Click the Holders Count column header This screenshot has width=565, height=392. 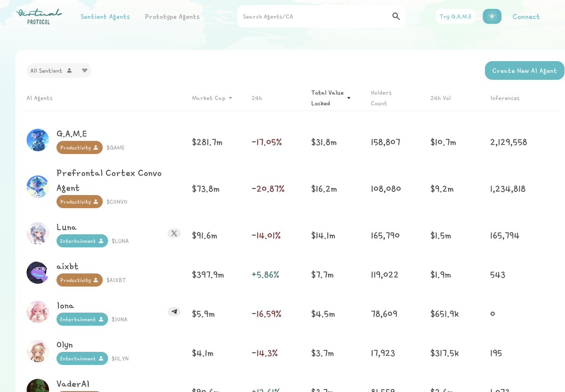381,98
